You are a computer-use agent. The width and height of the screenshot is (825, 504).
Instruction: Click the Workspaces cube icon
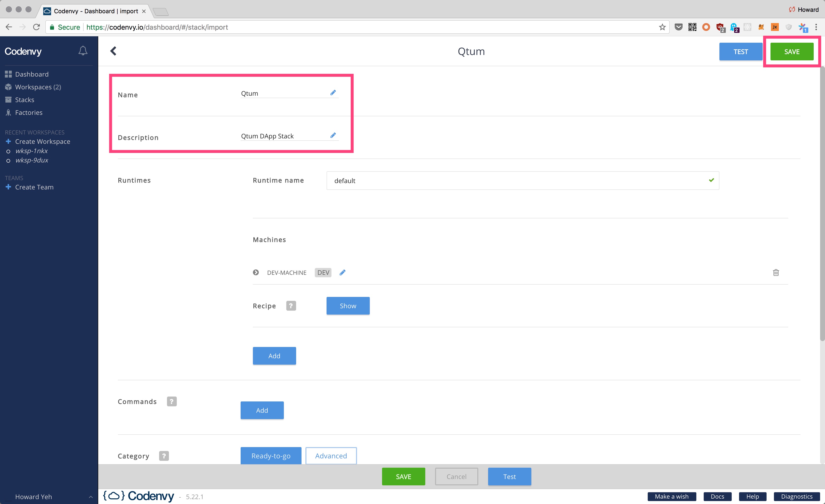8,87
